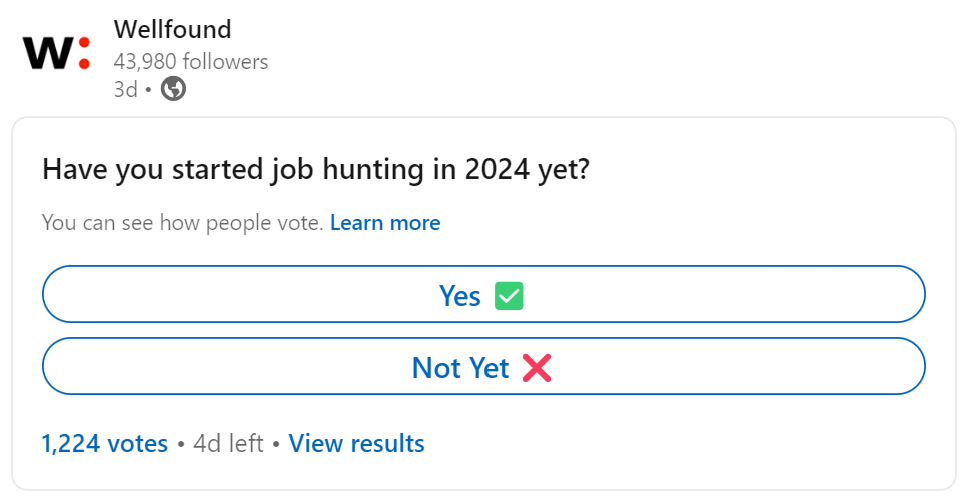Image resolution: width=972 pixels, height=502 pixels.
Task: Click the 43,980 followers count
Action: tap(191, 61)
